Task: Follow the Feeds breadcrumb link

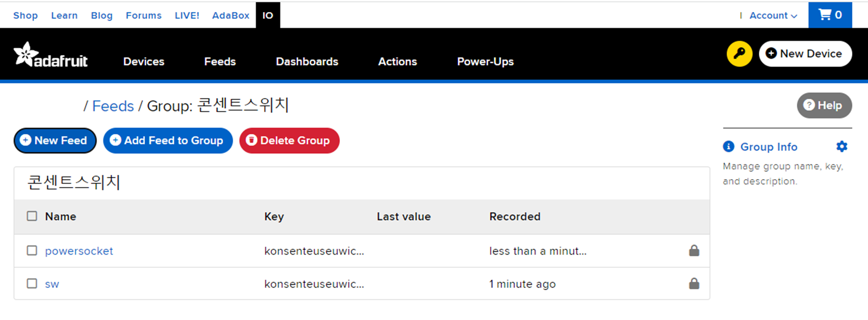Action: [113, 106]
